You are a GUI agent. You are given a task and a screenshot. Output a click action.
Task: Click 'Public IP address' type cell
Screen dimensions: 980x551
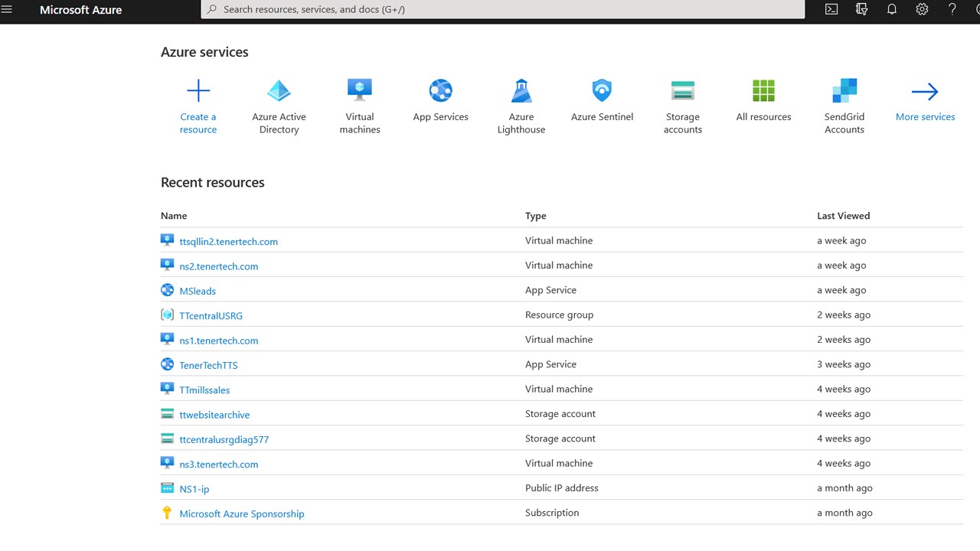point(561,487)
